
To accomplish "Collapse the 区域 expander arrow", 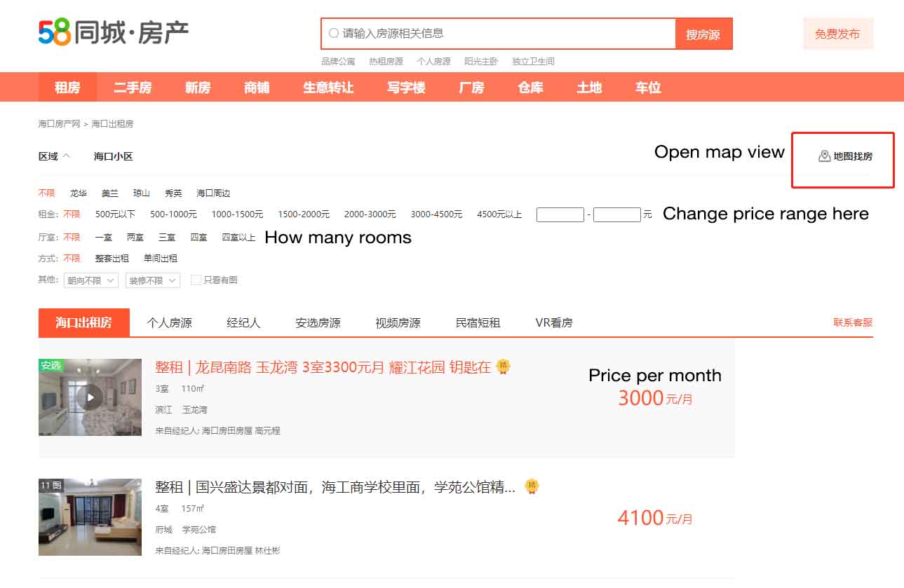I will [67, 156].
